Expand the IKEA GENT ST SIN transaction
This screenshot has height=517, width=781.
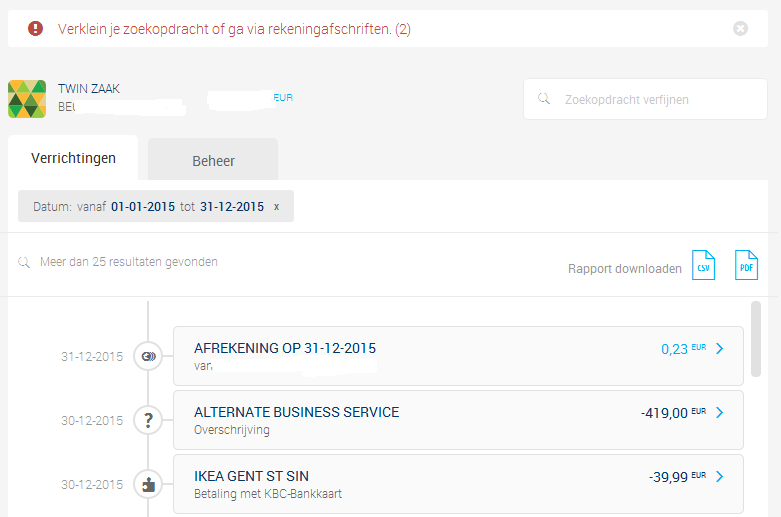pos(721,477)
